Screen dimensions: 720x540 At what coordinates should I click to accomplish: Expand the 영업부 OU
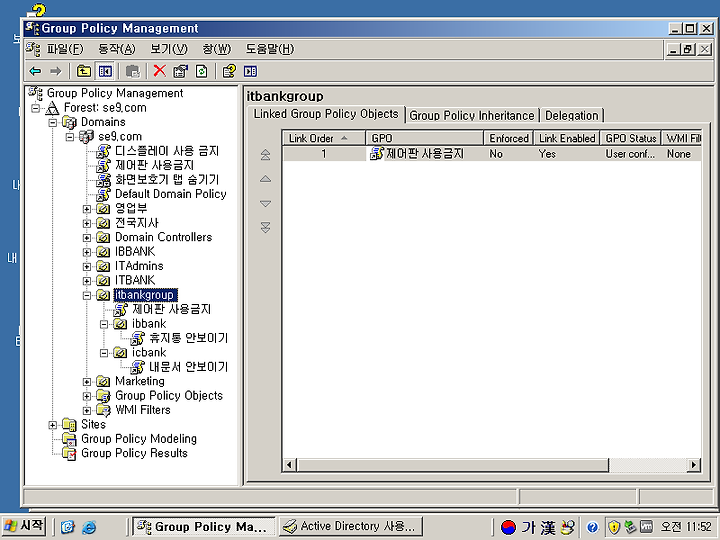(x=87, y=209)
